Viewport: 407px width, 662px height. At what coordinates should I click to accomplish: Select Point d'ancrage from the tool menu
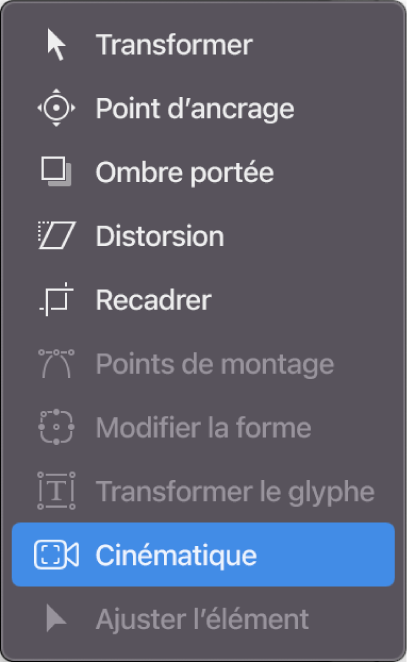[195, 109]
